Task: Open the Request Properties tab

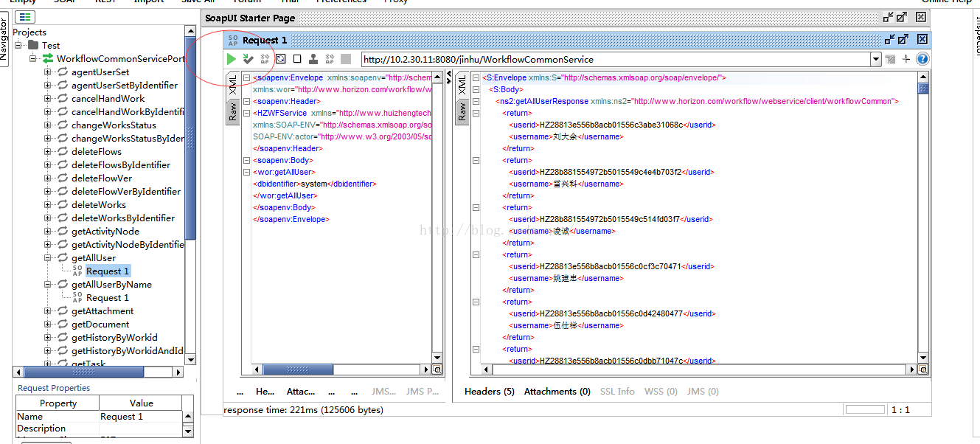Action: point(54,387)
